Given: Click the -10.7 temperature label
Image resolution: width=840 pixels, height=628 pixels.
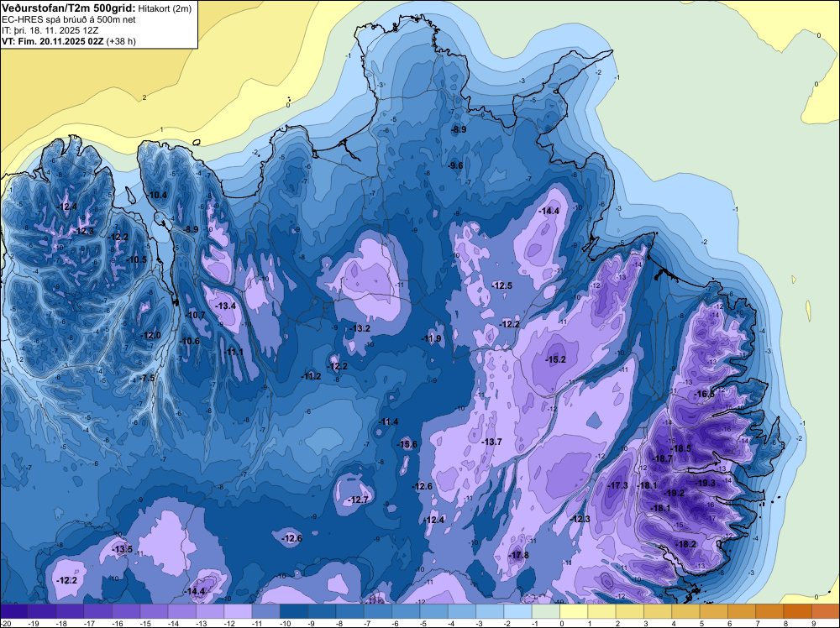Looking at the screenshot, I should (x=196, y=316).
